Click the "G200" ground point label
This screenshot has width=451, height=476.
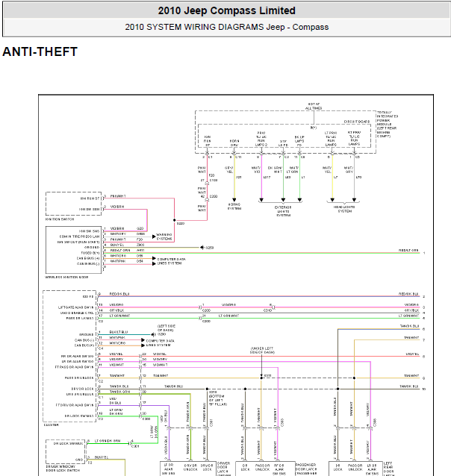[x=162, y=334]
